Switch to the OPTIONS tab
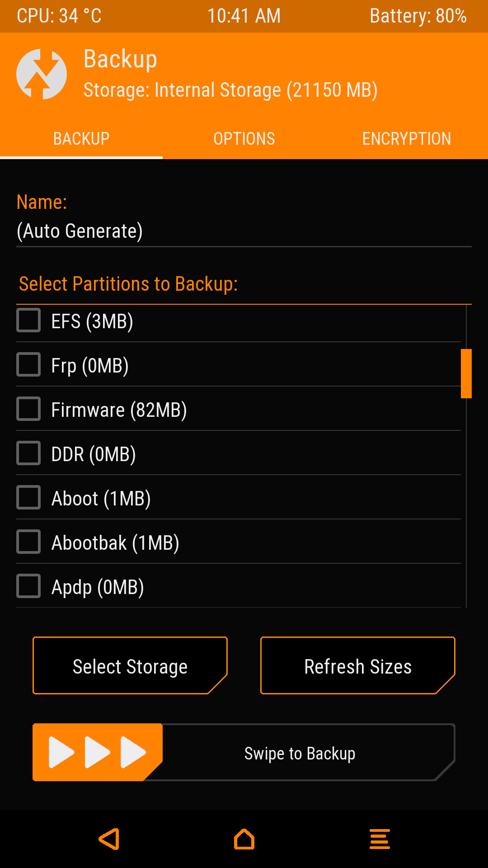This screenshot has height=868, width=488. tap(244, 138)
